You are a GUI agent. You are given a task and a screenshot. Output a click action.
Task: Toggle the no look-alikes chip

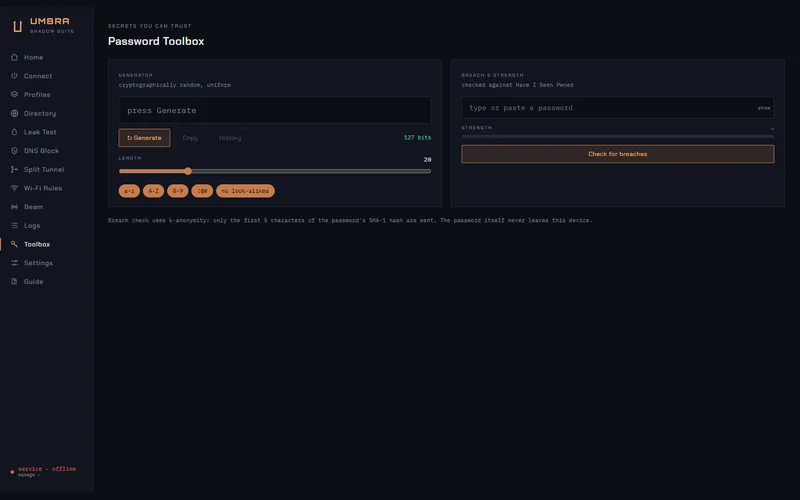coord(245,191)
